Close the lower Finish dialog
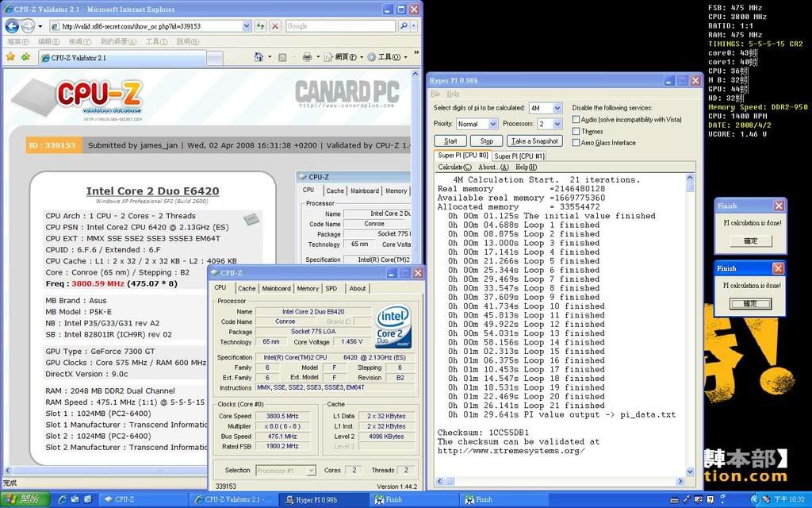Screen dimensions: 812x508 coord(779,268)
